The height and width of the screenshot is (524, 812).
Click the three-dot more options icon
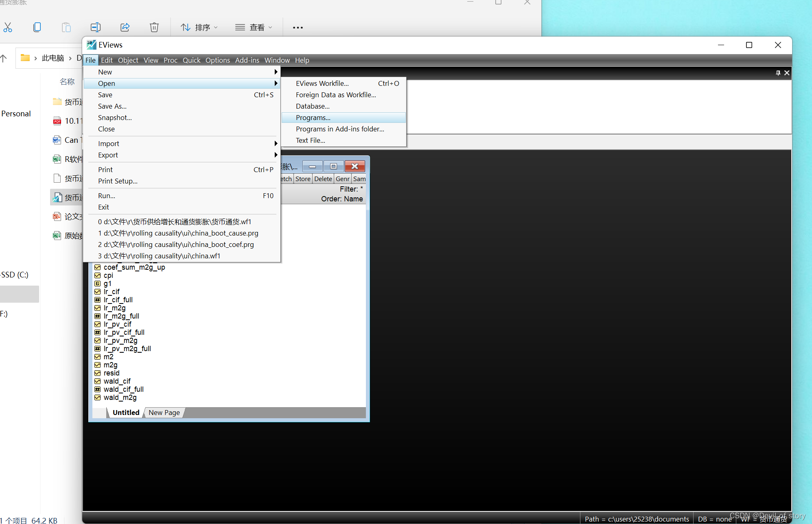pos(298,27)
